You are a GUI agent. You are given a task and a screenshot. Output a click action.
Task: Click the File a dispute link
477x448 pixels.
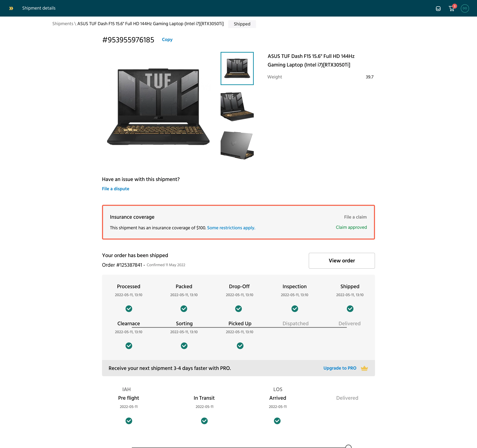click(115, 189)
